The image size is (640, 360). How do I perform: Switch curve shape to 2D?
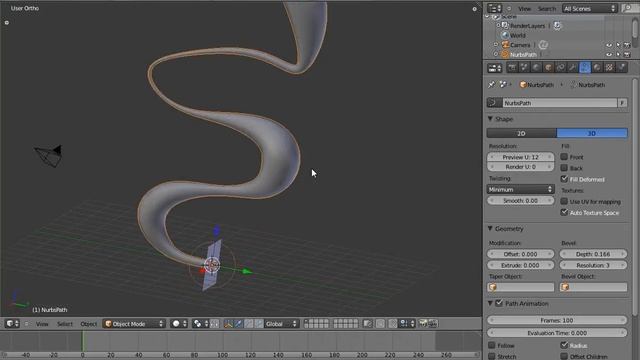pyautogui.click(x=522, y=133)
